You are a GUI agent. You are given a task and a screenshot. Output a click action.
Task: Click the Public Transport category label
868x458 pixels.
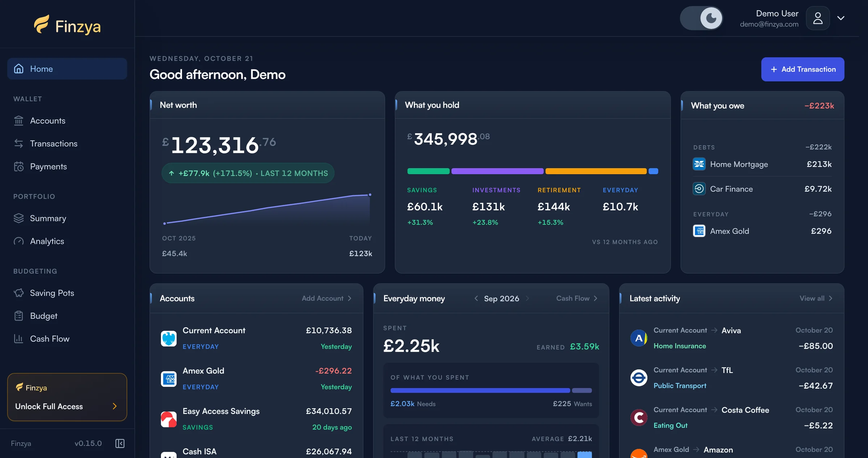pyautogui.click(x=680, y=386)
